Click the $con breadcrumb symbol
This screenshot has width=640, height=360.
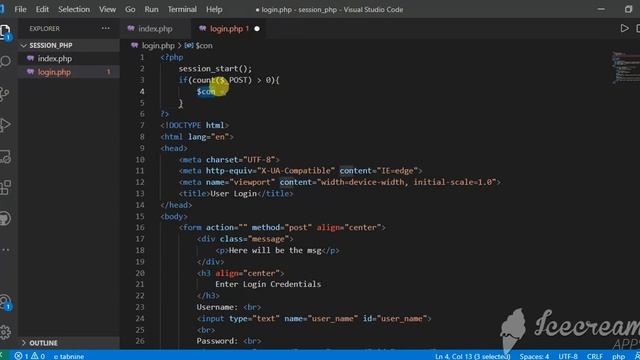(204, 46)
